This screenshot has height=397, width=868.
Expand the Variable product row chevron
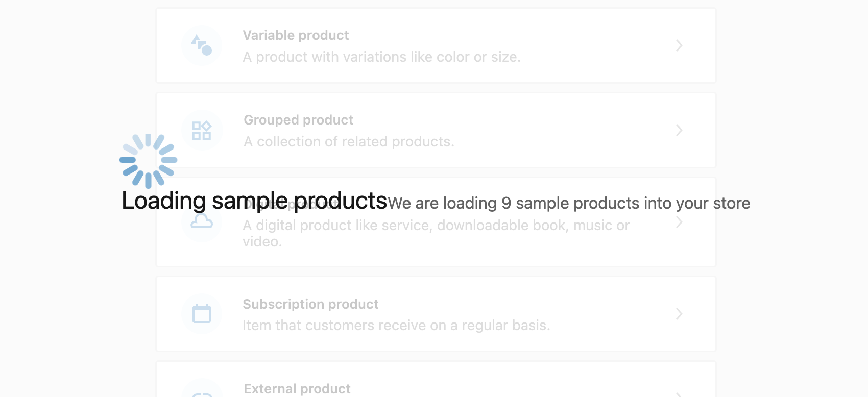point(679,45)
